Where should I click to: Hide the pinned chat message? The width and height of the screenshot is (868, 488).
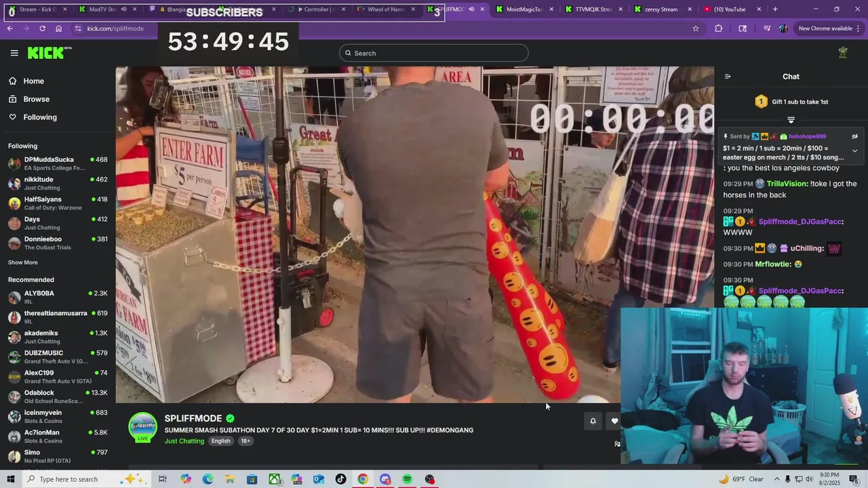[855, 136]
